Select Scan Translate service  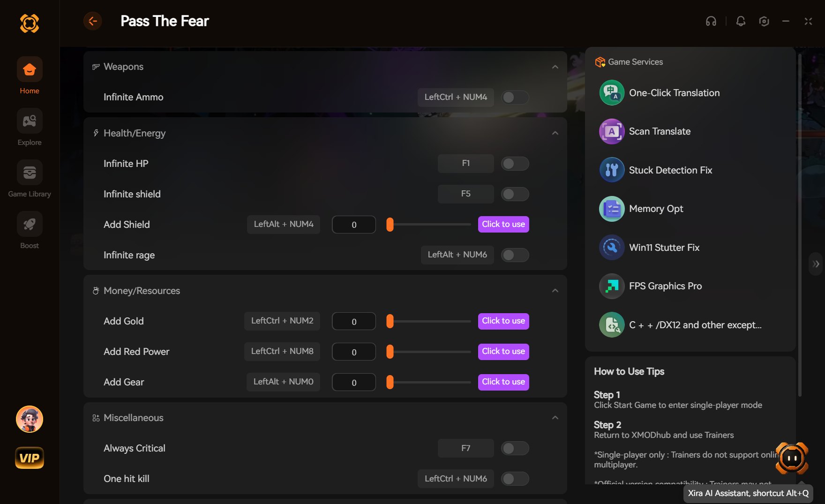click(x=660, y=131)
